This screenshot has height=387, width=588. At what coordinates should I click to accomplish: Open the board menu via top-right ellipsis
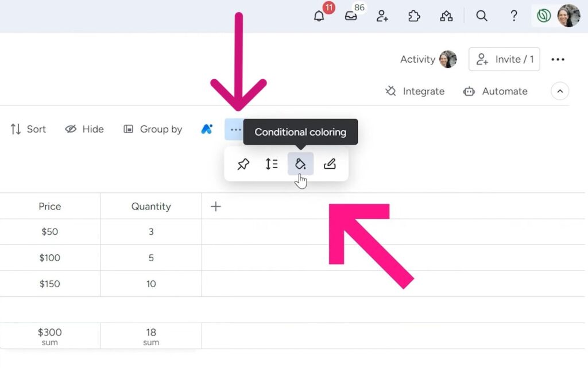tap(558, 59)
